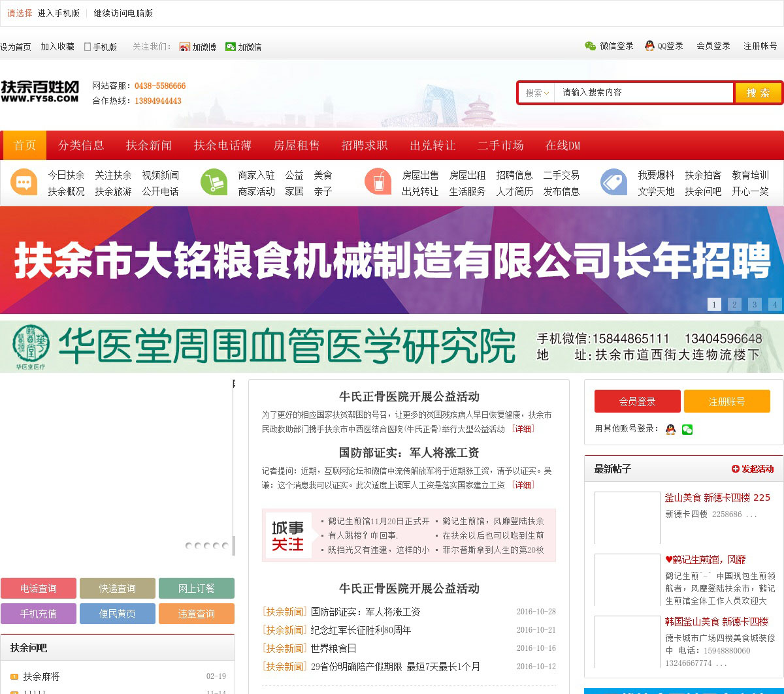Log in with QQ icon under 用其他账号登录
Viewport: 784px width, 694px height.
click(x=670, y=429)
